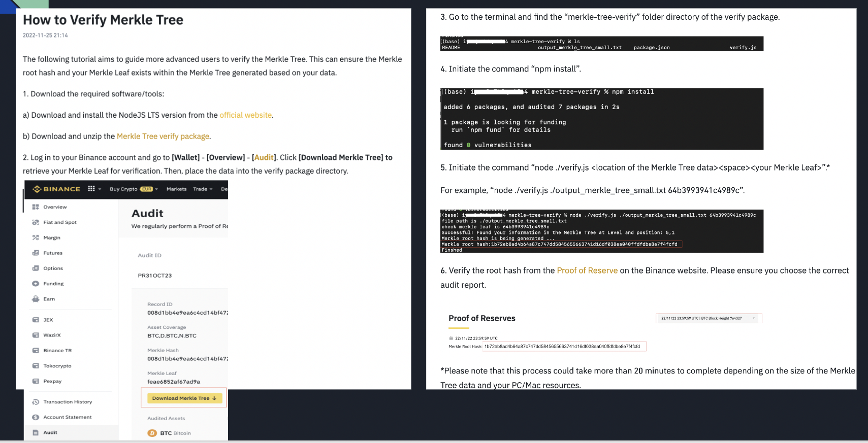The height and width of the screenshot is (443, 868).
Task: Click the Pexpay wallet icon
Action: [x=36, y=381]
